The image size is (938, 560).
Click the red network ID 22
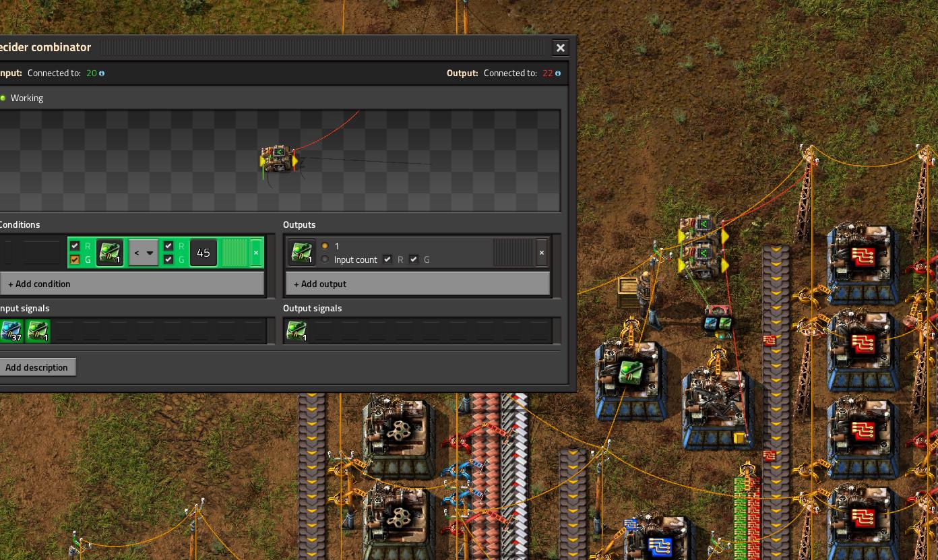tap(547, 73)
